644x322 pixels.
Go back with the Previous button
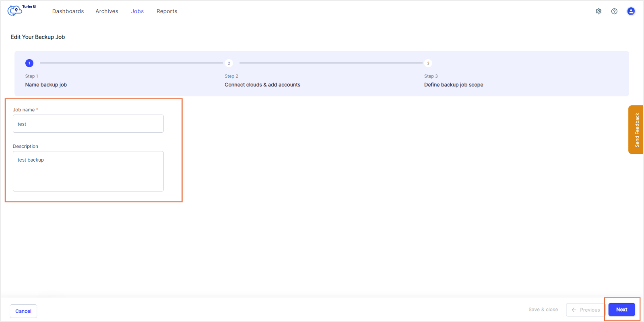[x=586, y=310]
